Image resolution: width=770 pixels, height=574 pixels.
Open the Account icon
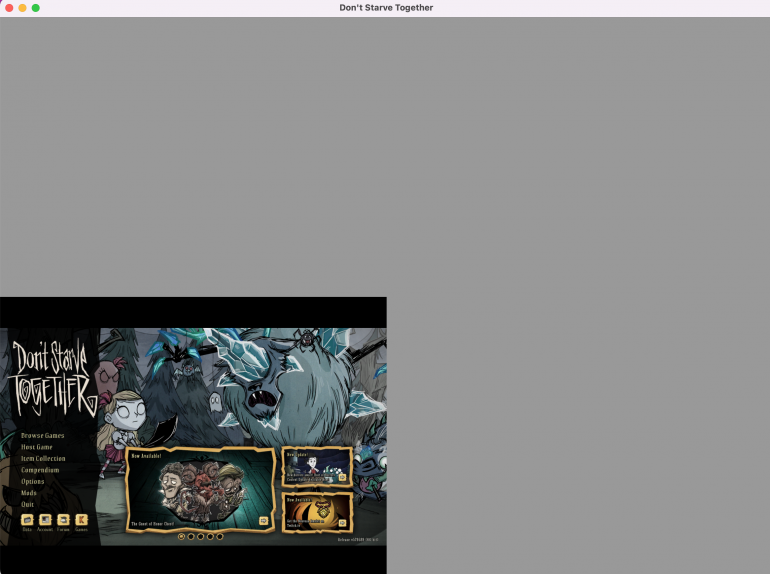tap(45, 519)
